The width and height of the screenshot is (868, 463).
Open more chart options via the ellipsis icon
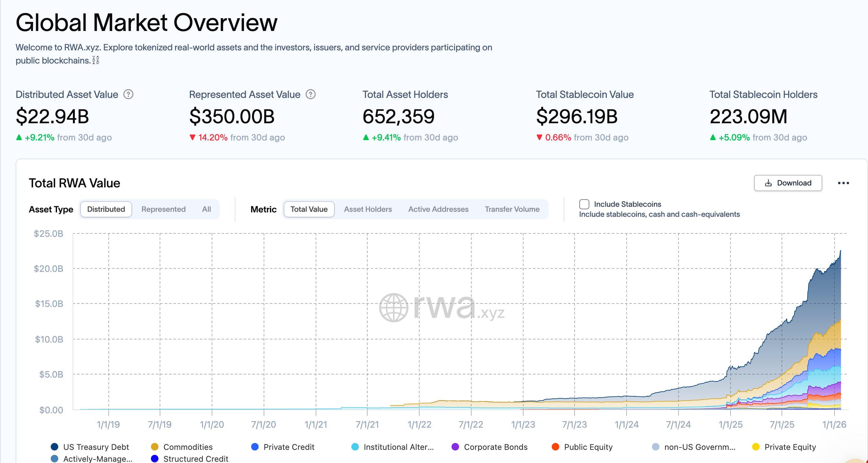pos(844,183)
